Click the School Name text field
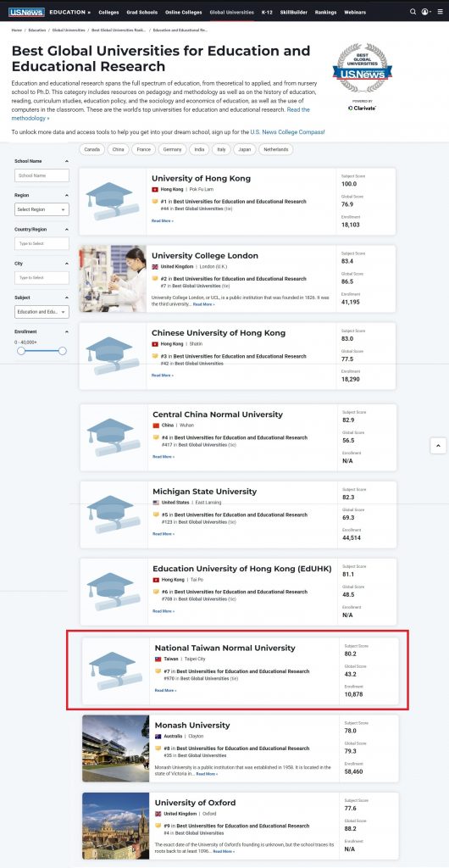Screen dimensions: 449x868 pyautogui.click(x=42, y=175)
